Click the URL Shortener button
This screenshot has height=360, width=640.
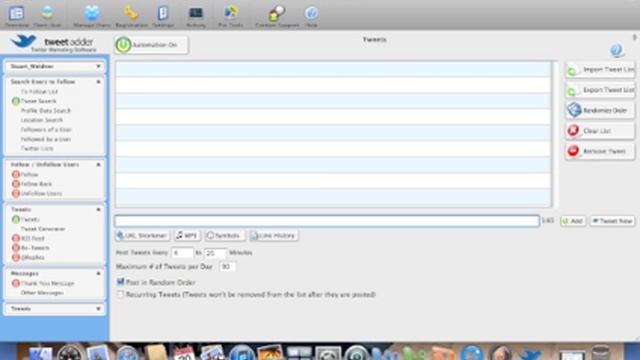[142, 236]
